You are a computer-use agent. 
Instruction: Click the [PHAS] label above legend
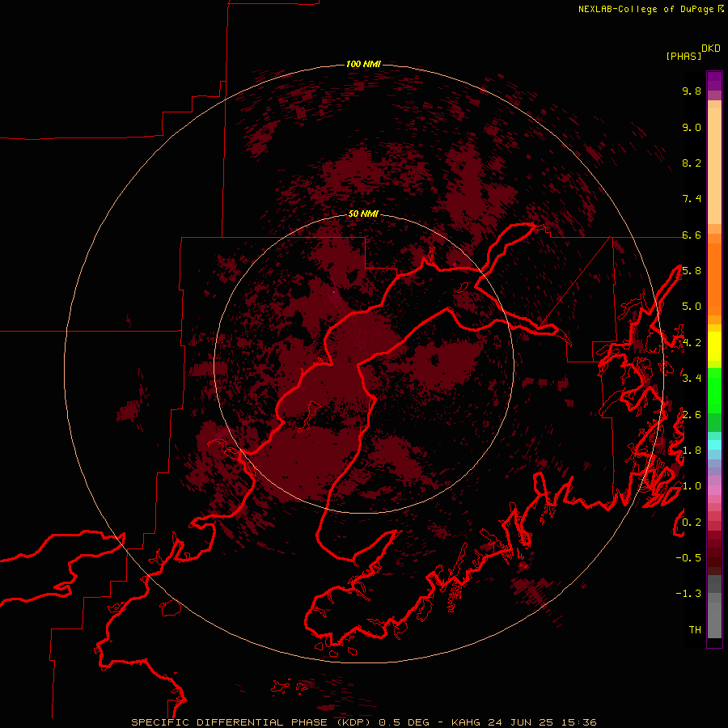(684, 56)
